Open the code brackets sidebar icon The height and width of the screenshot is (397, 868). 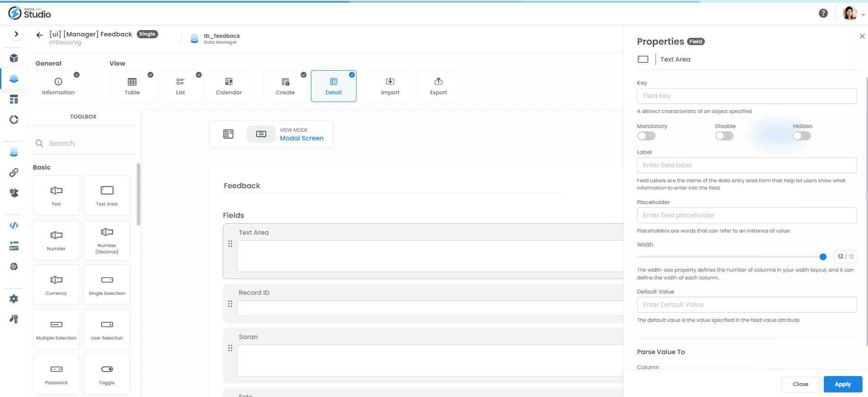[14, 226]
